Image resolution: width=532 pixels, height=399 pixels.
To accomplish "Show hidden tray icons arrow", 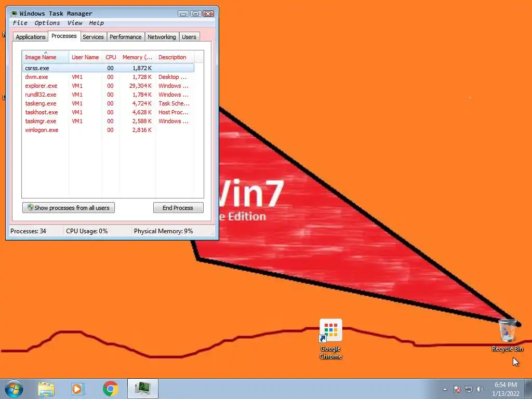I will tap(445, 389).
